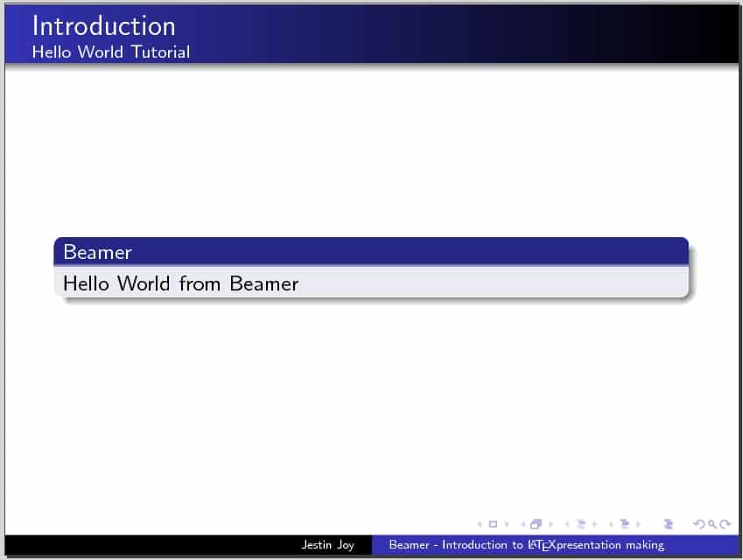Open search with the magnifier icon

click(712, 524)
